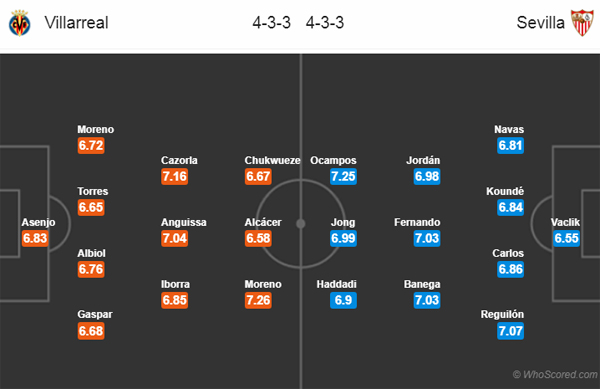Select Koundé's 6.84 rating badge
Viewport: 600px width, 389px height.
tap(510, 207)
